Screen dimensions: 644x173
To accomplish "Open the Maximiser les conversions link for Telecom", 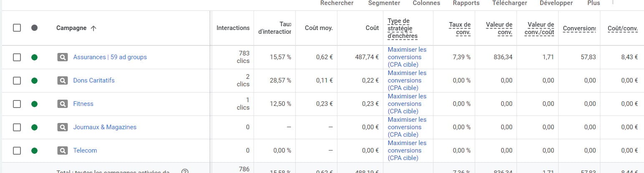I will tap(407, 150).
